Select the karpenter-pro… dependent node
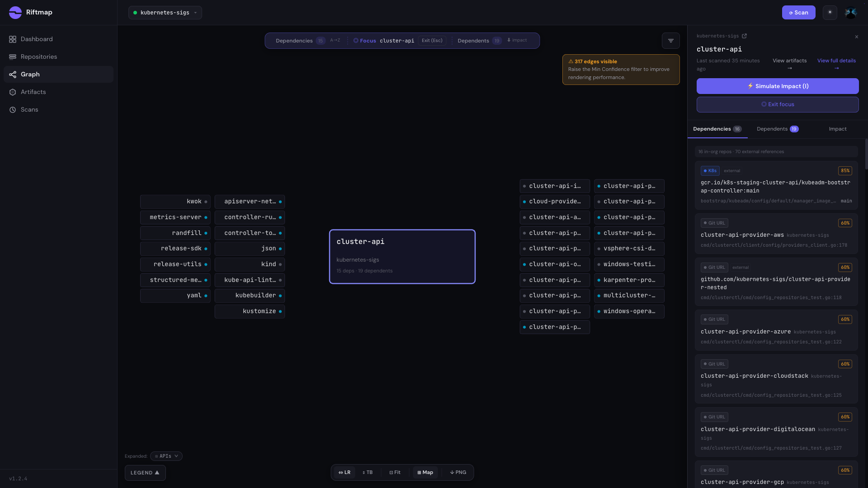Image resolution: width=868 pixels, height=488 pixels. [629, 280]
